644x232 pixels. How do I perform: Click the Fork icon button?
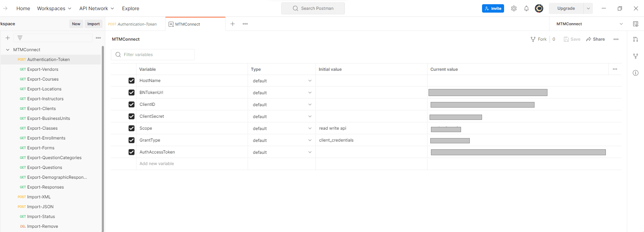[x=538, y=39]
